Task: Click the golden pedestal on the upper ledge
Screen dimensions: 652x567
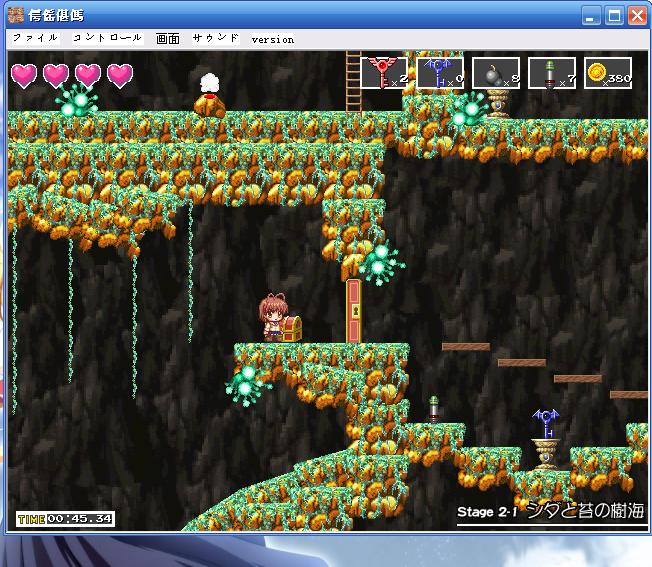Action: click(498, 104)
